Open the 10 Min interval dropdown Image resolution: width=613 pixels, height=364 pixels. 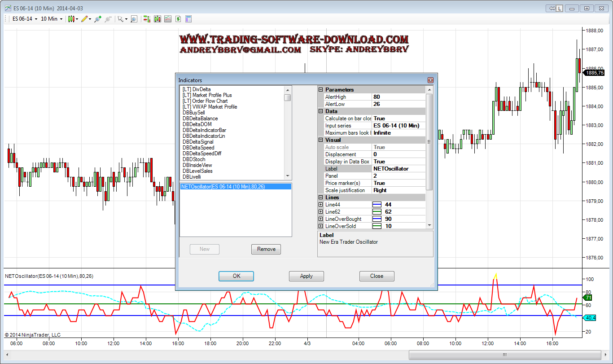click(x=52, y=19)
